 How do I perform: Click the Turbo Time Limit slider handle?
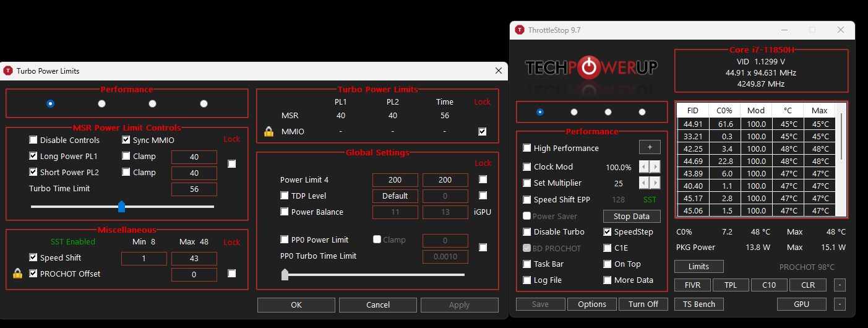pyautogui.click(x=121, y=206)
